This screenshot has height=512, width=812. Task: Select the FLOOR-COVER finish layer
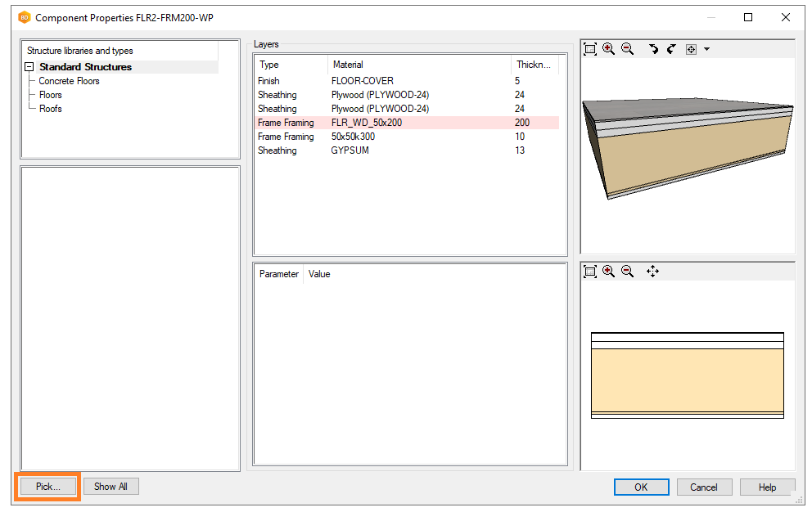point(362,81)
